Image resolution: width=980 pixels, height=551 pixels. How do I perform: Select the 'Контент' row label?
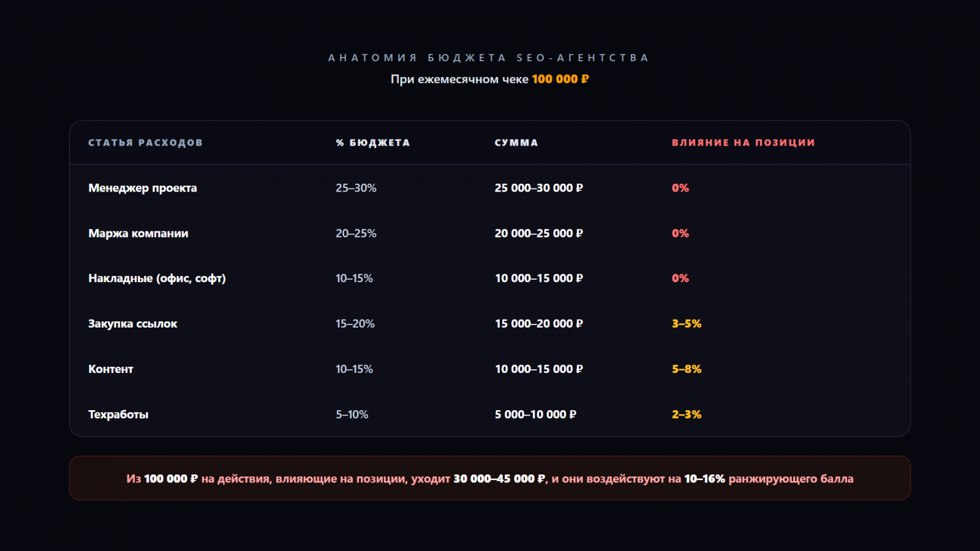coord(111,369)
